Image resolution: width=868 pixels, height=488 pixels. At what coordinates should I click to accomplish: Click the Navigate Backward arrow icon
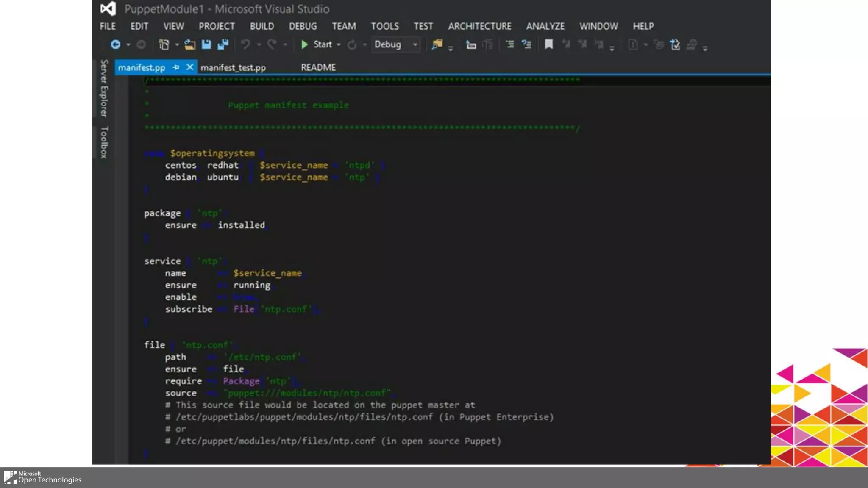pyautogui.click(x=115, y=44)
